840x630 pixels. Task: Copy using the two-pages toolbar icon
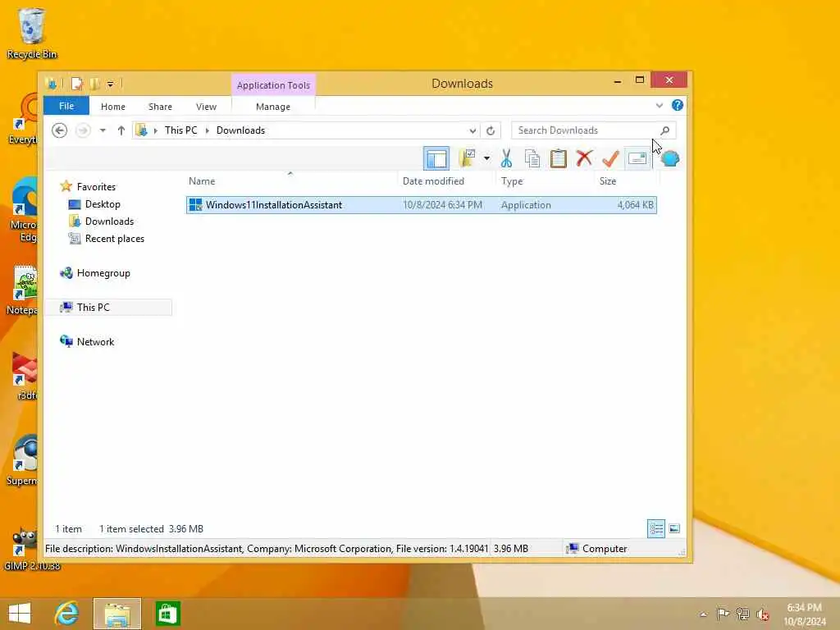point(532,158)
